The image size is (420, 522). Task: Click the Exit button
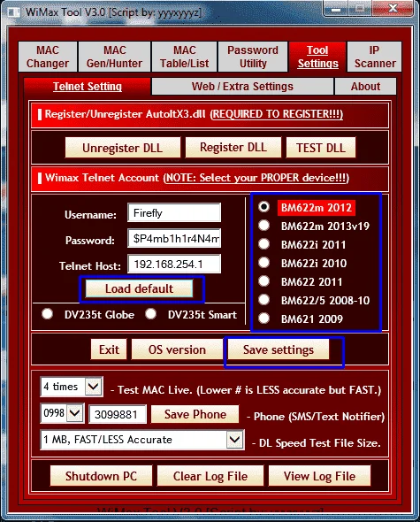pos(109,349)
